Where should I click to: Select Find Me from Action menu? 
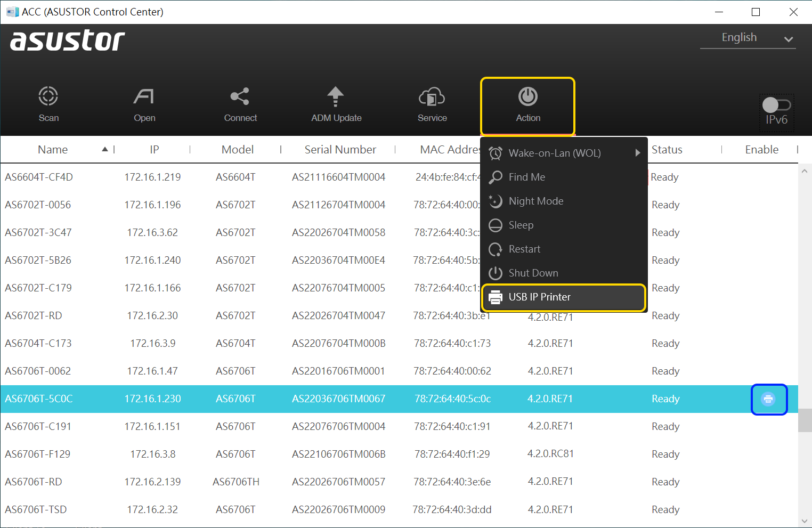pyautogui.click(x=565, y=177)
